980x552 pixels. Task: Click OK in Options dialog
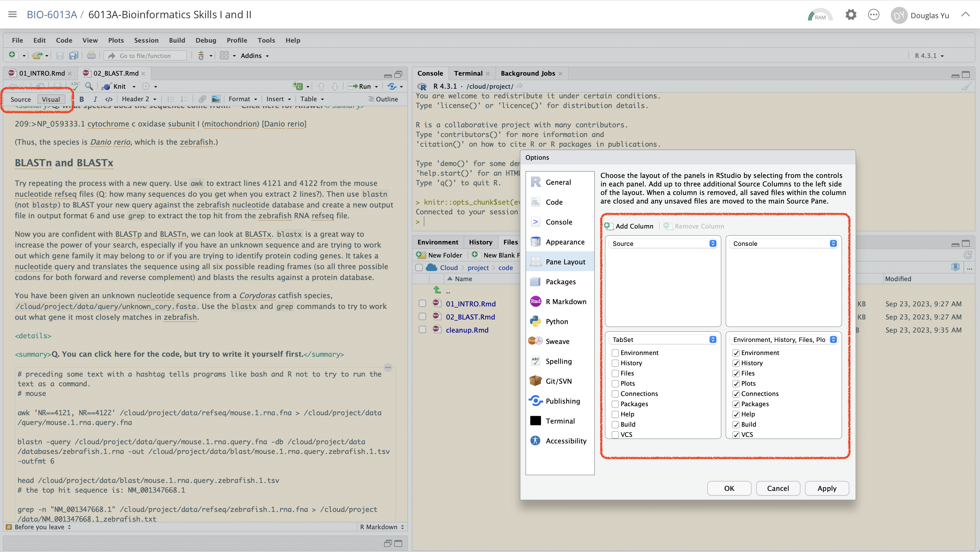pyautogui.click(x=729, y=488)
